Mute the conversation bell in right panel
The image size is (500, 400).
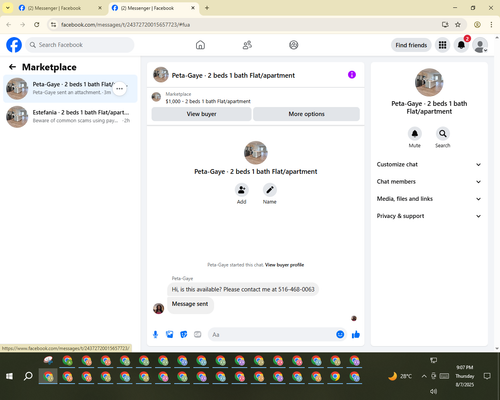click(x=415, y=134)
